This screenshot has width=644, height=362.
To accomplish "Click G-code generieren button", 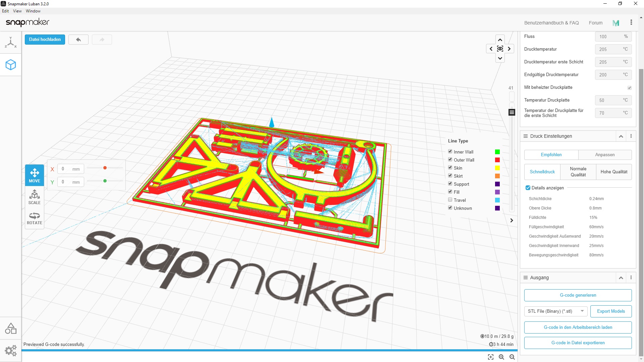I will (578, 295).
